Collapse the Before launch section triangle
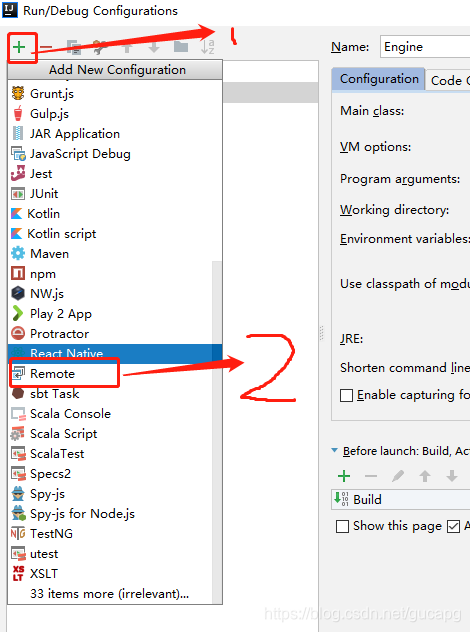Screen dimensions: 470x632 (335, 450)
